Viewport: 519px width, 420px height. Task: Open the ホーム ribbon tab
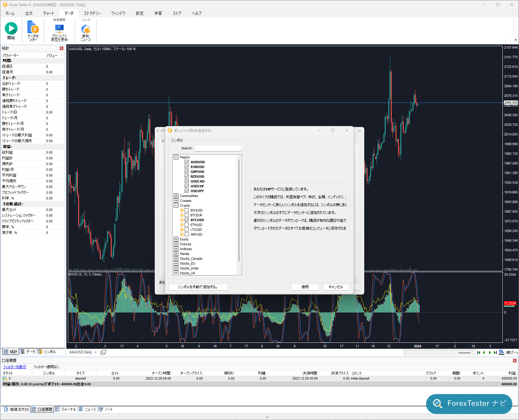pyautogui.click(x=10, y=13)
